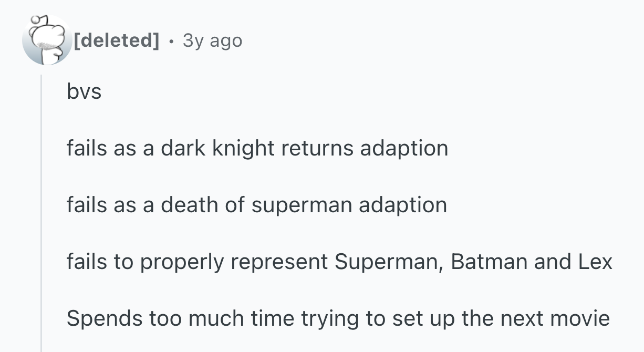Screen dimensions: 644x352
Task: Click "adaption" in the dark knight line
Action: click(x=404, y=148)
